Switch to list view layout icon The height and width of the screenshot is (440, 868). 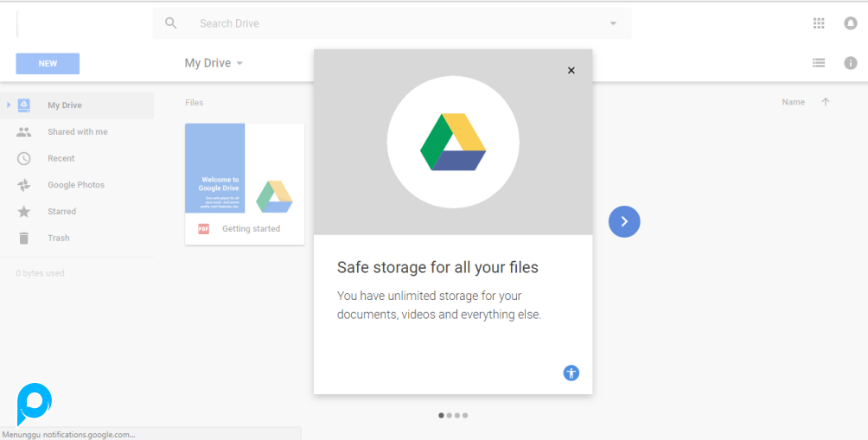point(819,63)
